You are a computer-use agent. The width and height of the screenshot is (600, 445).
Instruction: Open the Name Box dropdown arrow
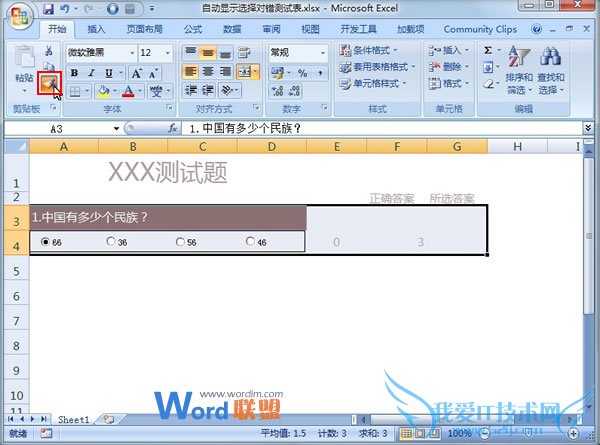[x=116, y=129]
